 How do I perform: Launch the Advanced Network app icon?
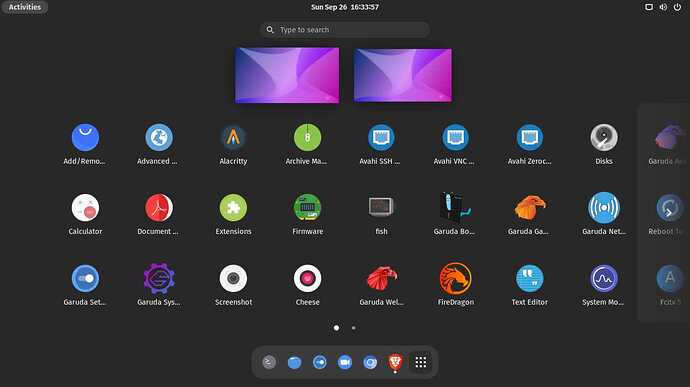(x=159, y=137)
